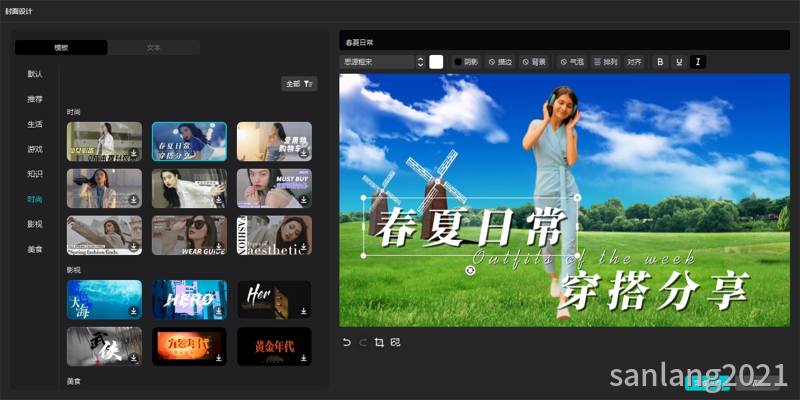The width and height of the screenshot is (800, 400).
Task: Select the 知识 category
Action: pos(35,174)
